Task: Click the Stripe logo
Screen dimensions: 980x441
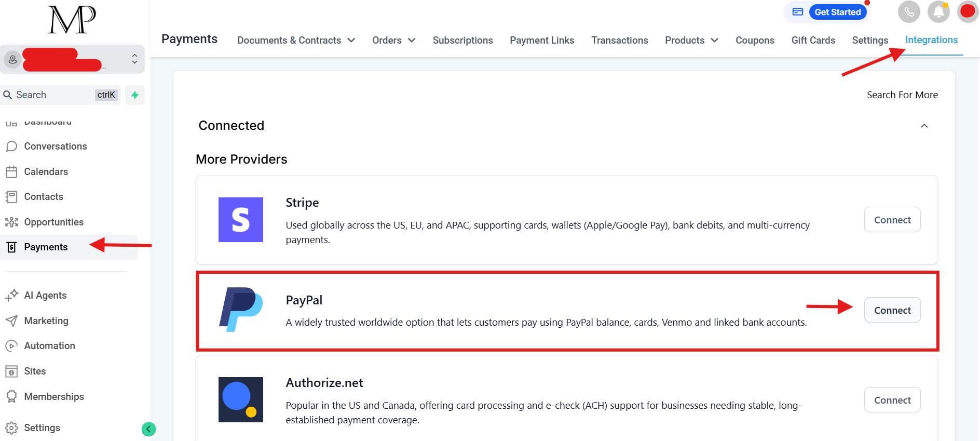Action: pyautogui.click(x=241, y=220)
